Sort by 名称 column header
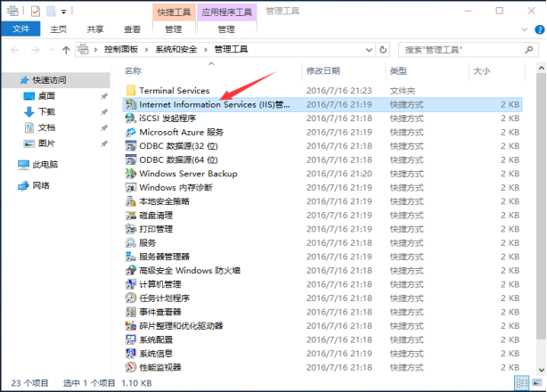The width and height of the screenshot is (547, 392). point(134,70)
